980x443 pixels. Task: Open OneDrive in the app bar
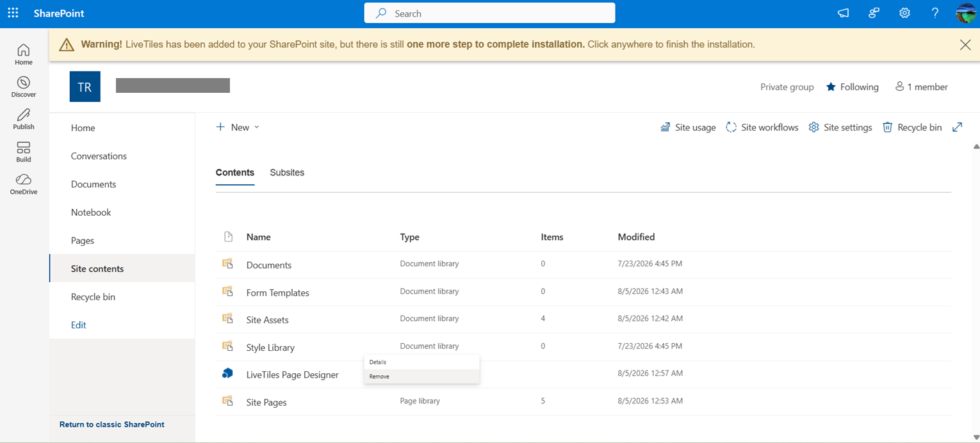pos(24,184)
